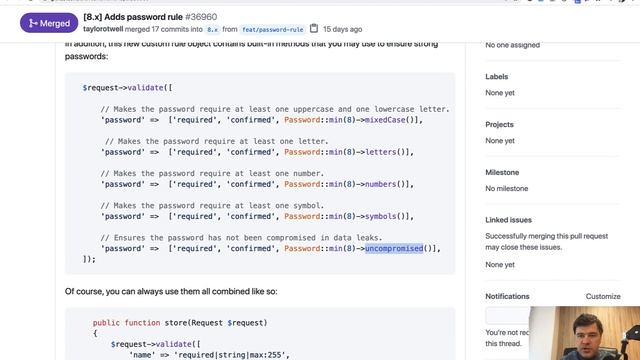Image resolution: width=640 pixels, height=360 pixels.
Task: Click the webcam video overlay thumbnail
Action: 584,333
